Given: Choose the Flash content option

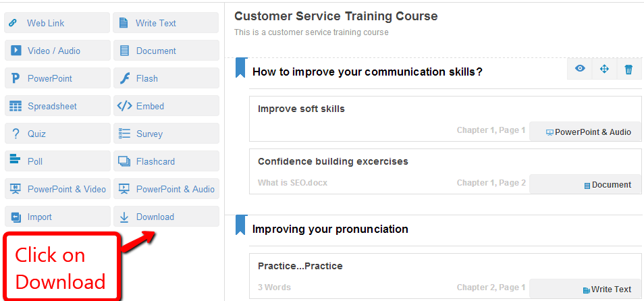Looking at the screenshot, I should [165, 78].
